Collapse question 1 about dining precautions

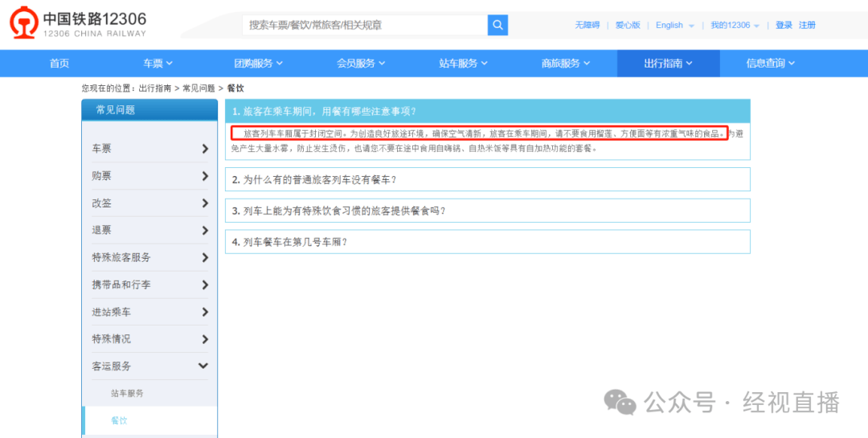click(x=487, y=111)
